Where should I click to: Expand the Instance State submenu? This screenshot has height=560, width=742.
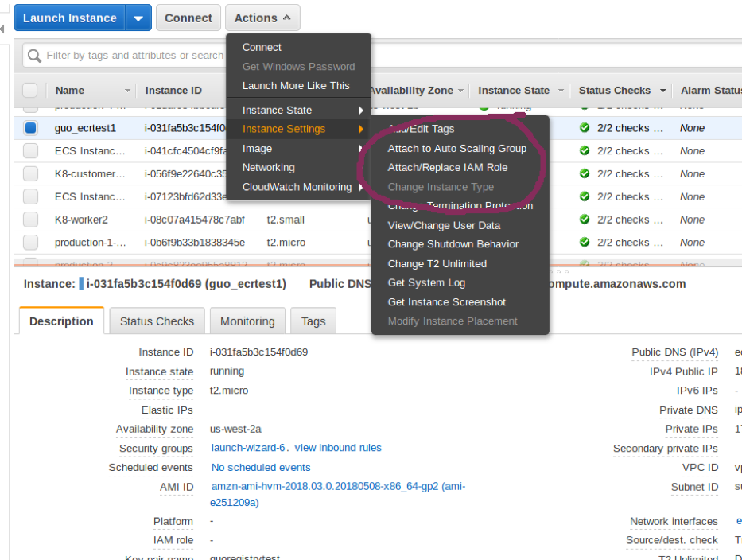pos(298,110)
